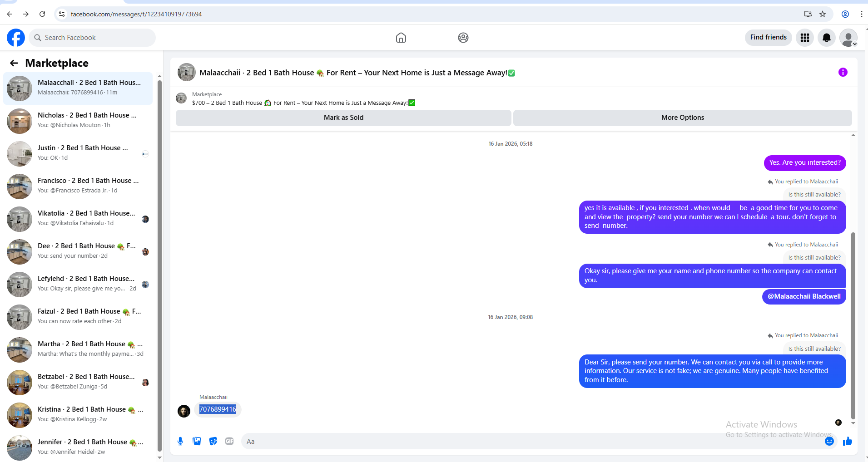This screenshot has height=462, width=868.
Task: Open the account profile menu
Action: [x=848, y=38]
